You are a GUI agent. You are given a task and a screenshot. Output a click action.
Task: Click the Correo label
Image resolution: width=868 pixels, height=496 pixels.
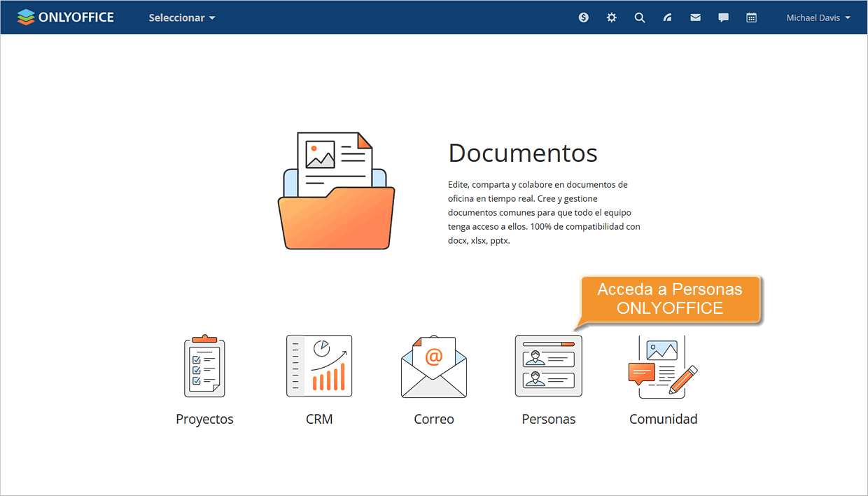click(x=434, y=419)
